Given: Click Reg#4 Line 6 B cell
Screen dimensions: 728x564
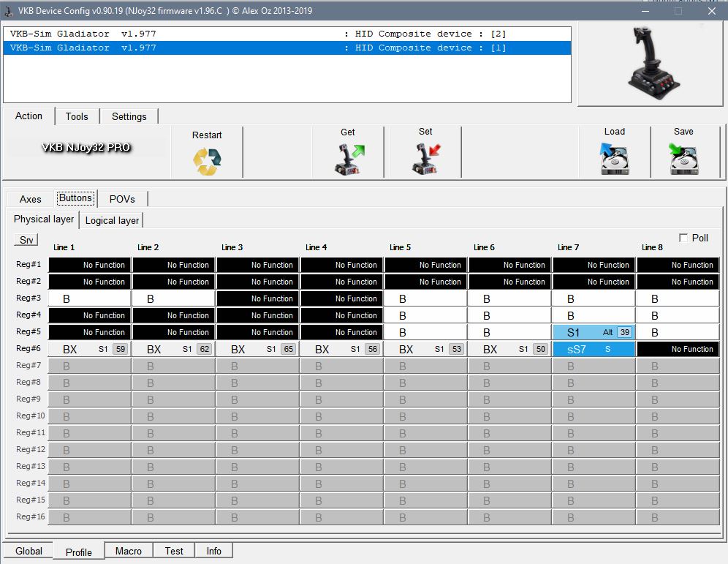Looking at the screenshot, I should 509,315.
